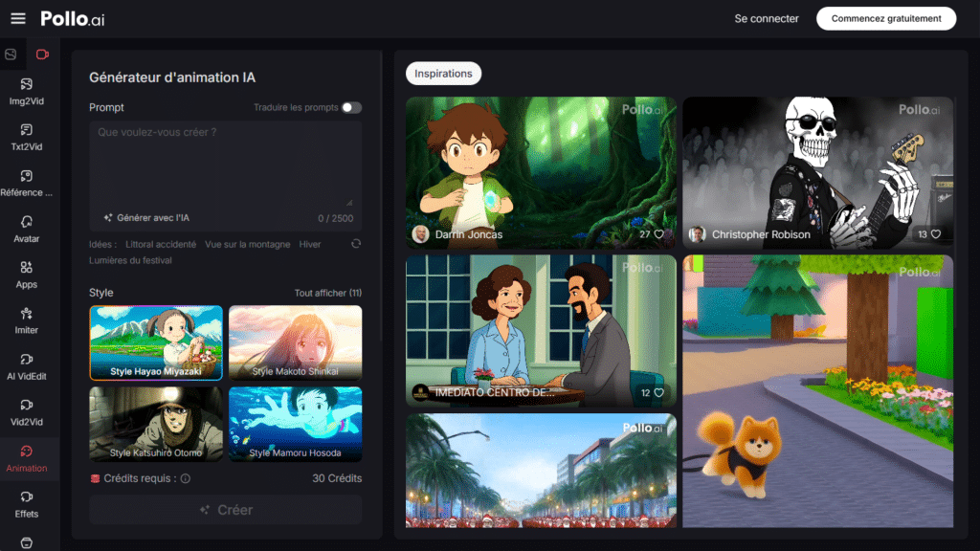Choose idea Lumières du festival

[130, 260]
